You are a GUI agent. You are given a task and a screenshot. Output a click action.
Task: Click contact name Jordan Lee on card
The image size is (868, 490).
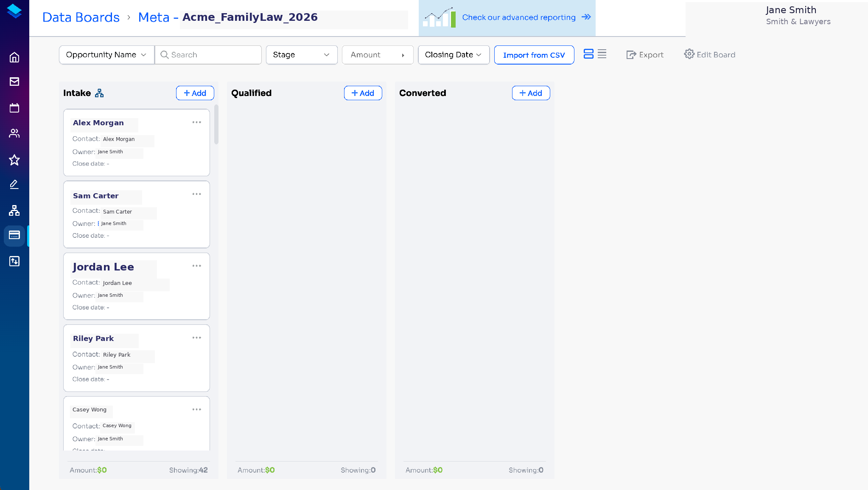pos(117,283)
